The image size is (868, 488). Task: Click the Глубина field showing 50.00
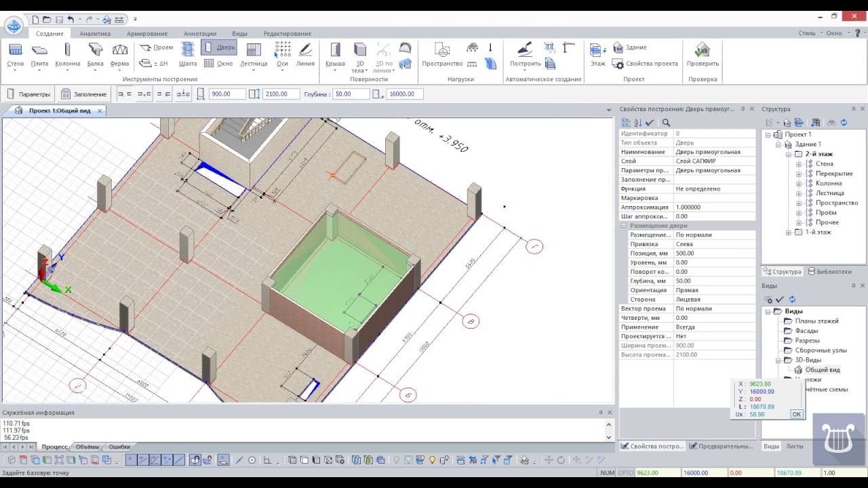pos(351,94)
